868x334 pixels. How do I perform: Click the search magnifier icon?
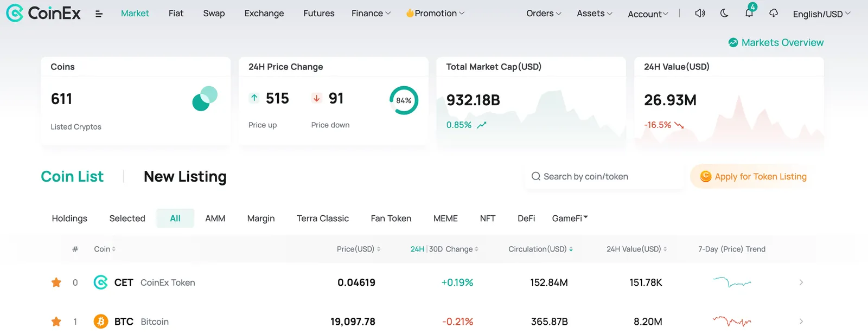[x=536, y=176]
